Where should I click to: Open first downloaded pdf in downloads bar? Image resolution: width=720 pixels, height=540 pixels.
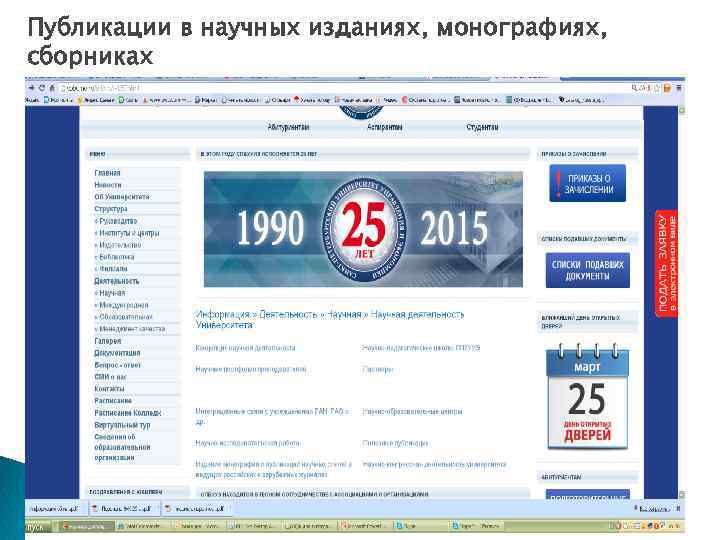click(x=54, y=509)
